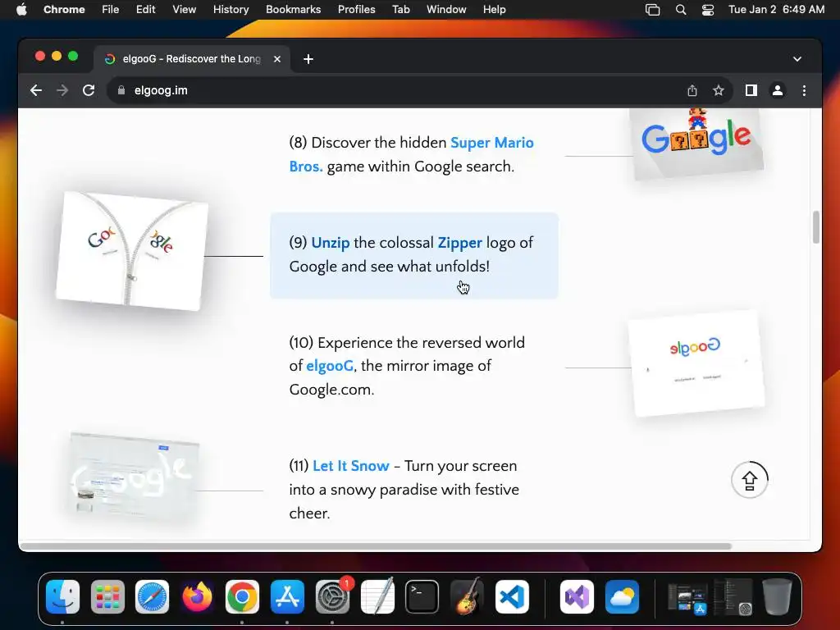Open the Bookmarks menu
The height and width of the screenshot is (630, 840).
coord(293,10)
